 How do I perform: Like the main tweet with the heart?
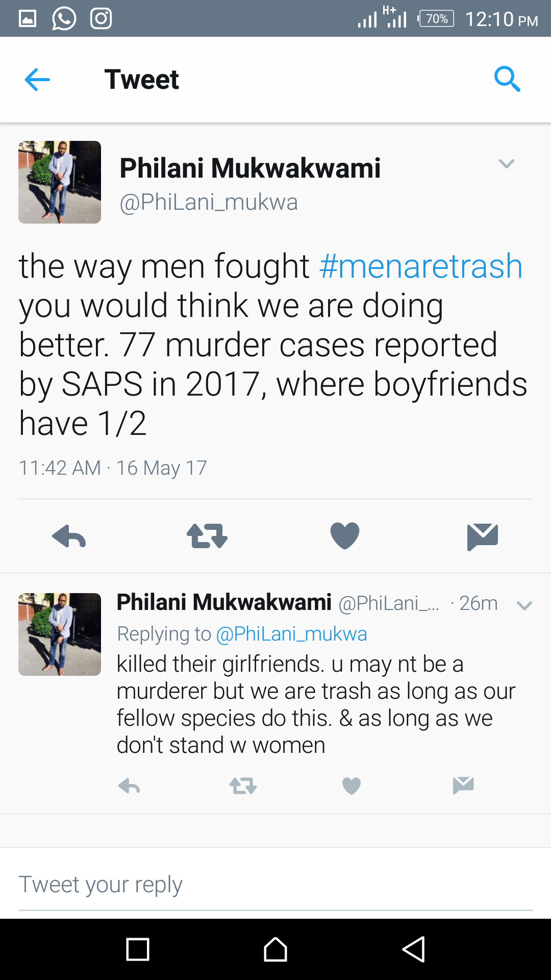[345, 536]
